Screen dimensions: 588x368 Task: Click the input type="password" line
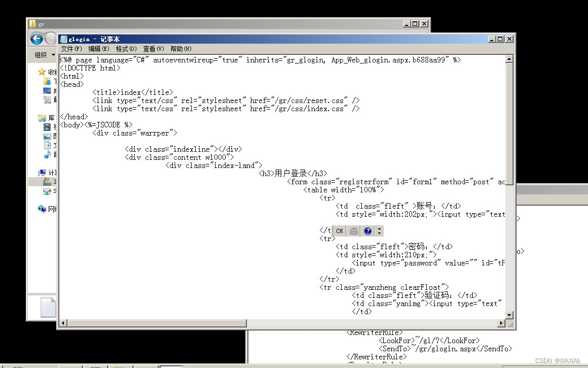pyautogui.click(x=428, y=263)
